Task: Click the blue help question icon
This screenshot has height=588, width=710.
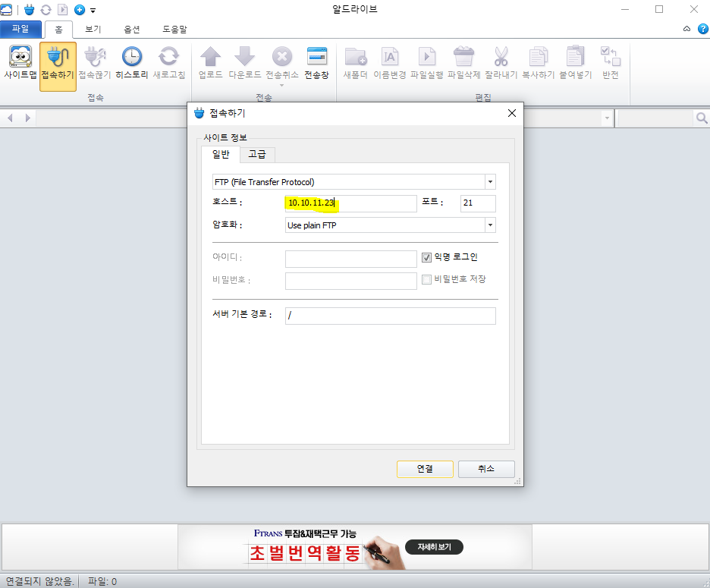Action: point(702,29)
